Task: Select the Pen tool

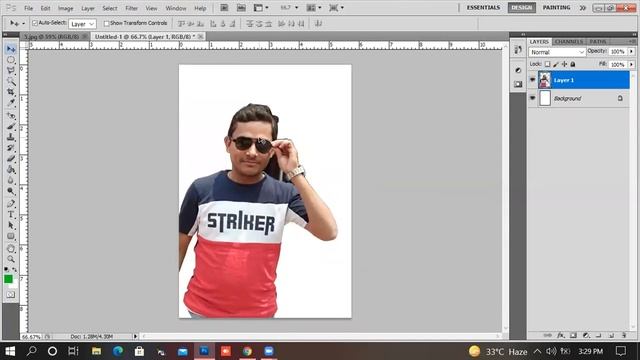Action: click(x=11, y=204)
